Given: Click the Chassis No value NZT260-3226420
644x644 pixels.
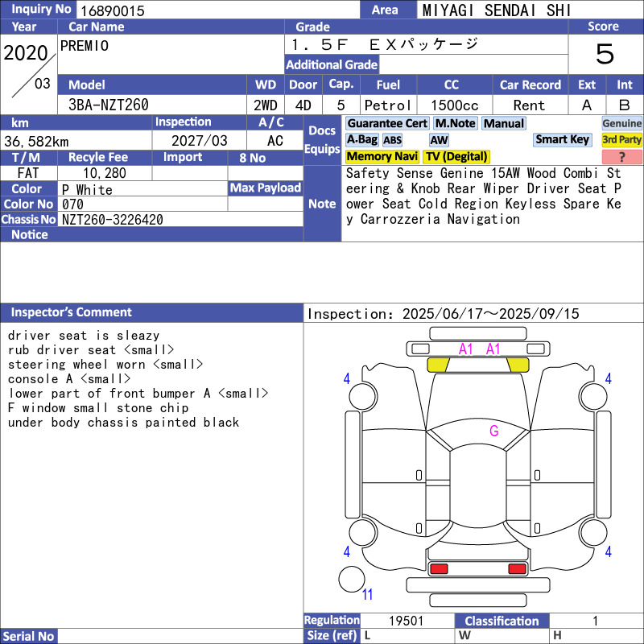Looking at the screenshot, I should [x=113, y=220].
